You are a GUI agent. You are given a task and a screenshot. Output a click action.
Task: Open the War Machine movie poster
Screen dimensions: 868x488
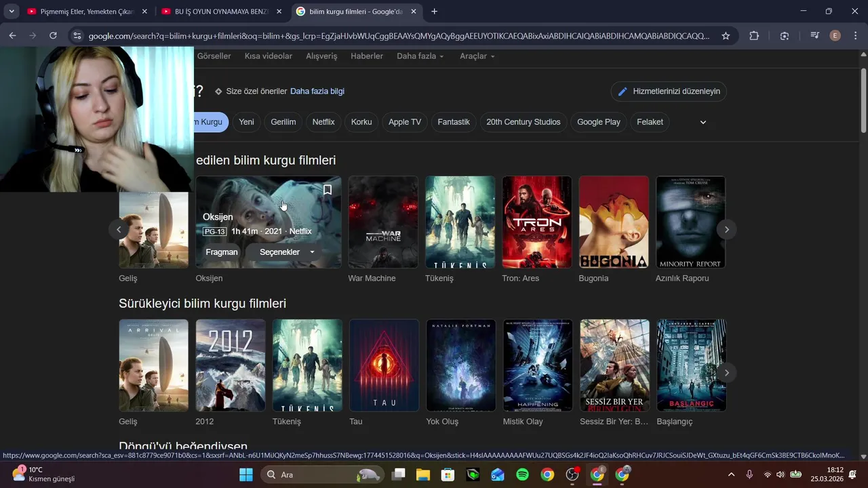click(383, 222)
